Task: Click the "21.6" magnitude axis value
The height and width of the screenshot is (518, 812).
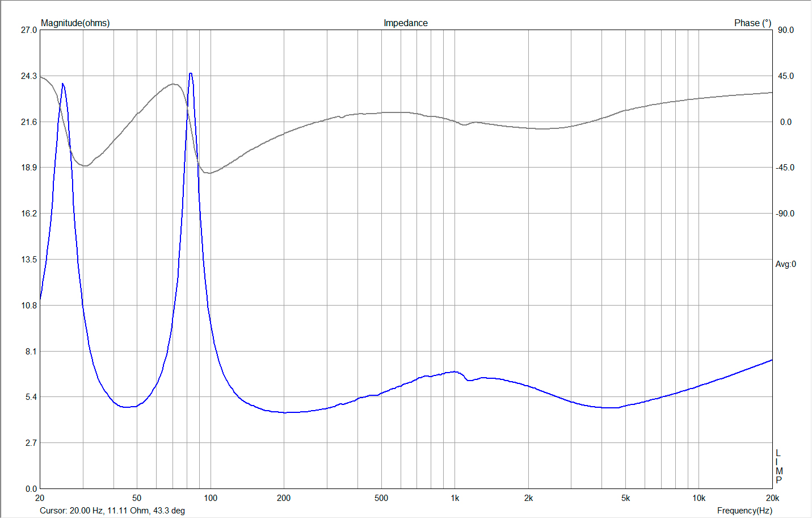Action: 29,122
